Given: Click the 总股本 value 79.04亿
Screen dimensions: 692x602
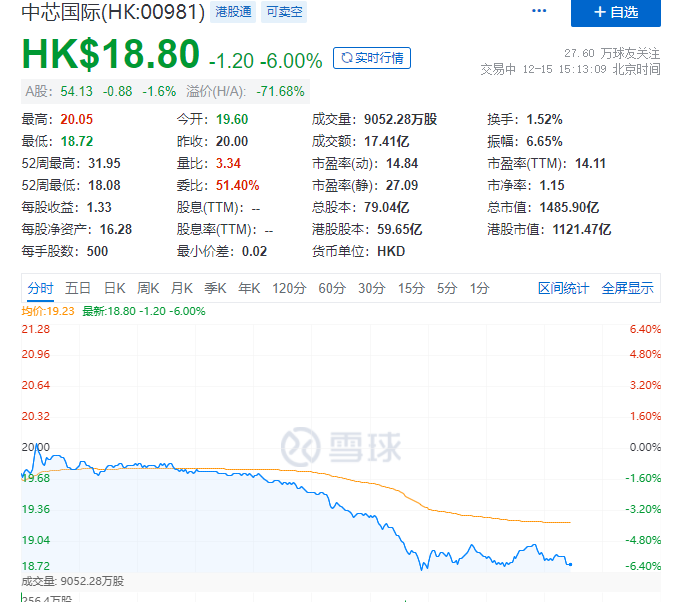Looking at the screenshot, I should tap(387, 207).
